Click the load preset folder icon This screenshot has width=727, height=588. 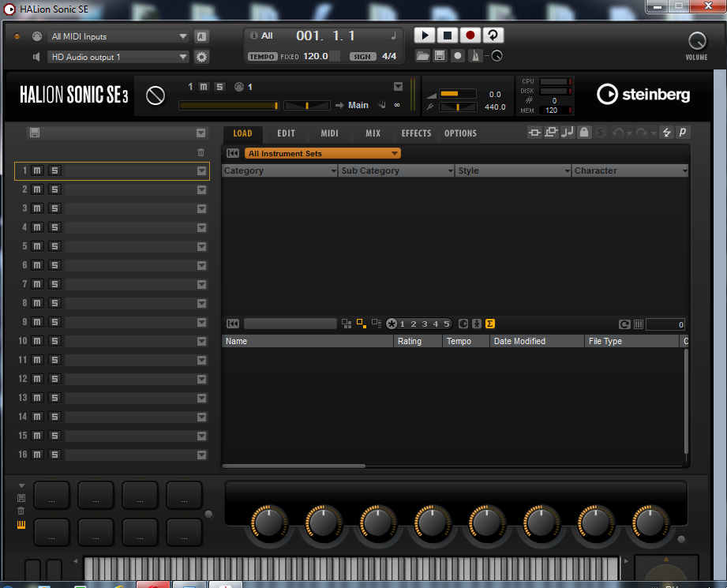422,56
